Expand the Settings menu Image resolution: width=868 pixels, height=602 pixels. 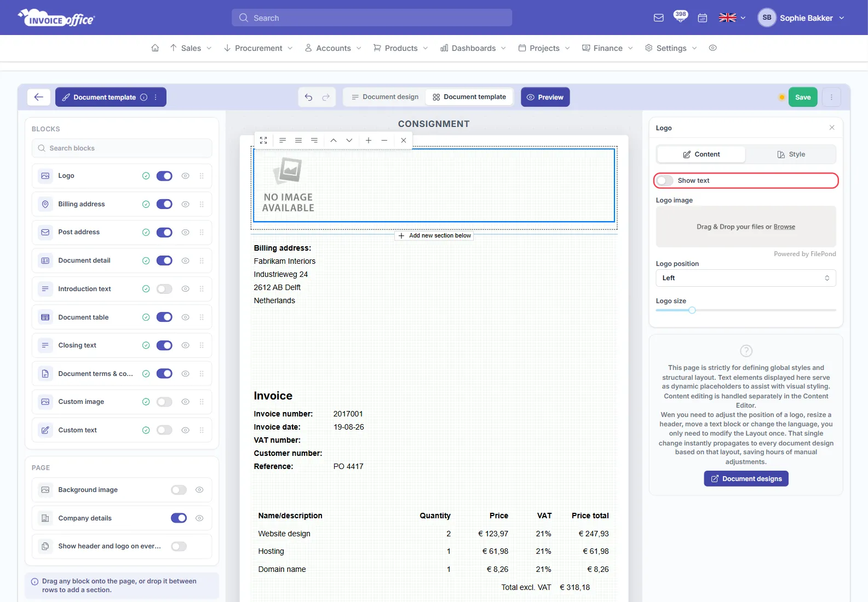click(x=671, y=48)
